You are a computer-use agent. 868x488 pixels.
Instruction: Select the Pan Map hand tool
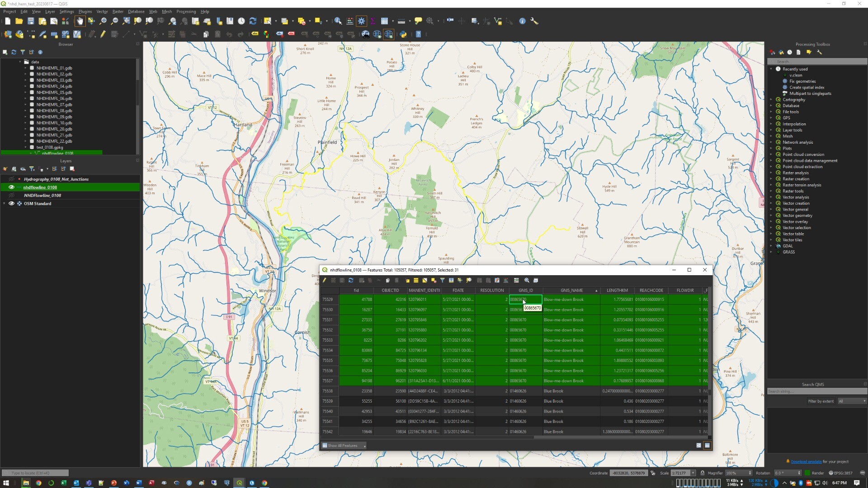[x=80, y=21]
